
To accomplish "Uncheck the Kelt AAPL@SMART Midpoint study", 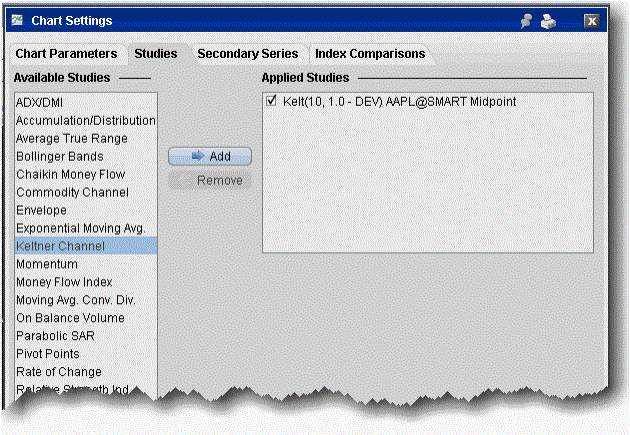I will tap(273, 101).
